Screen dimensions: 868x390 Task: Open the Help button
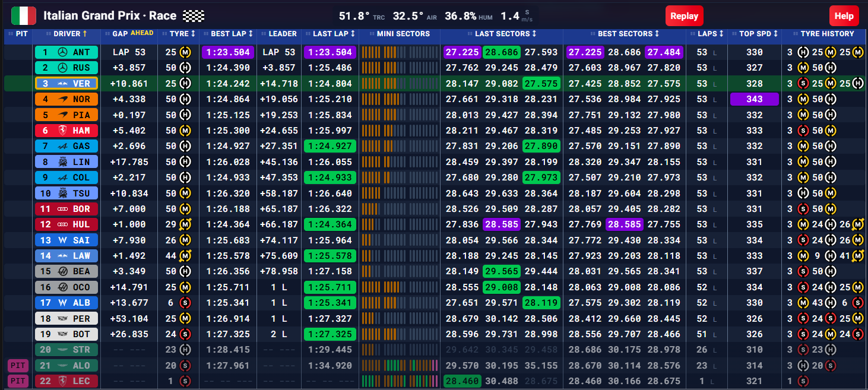(x=844, y=16)
